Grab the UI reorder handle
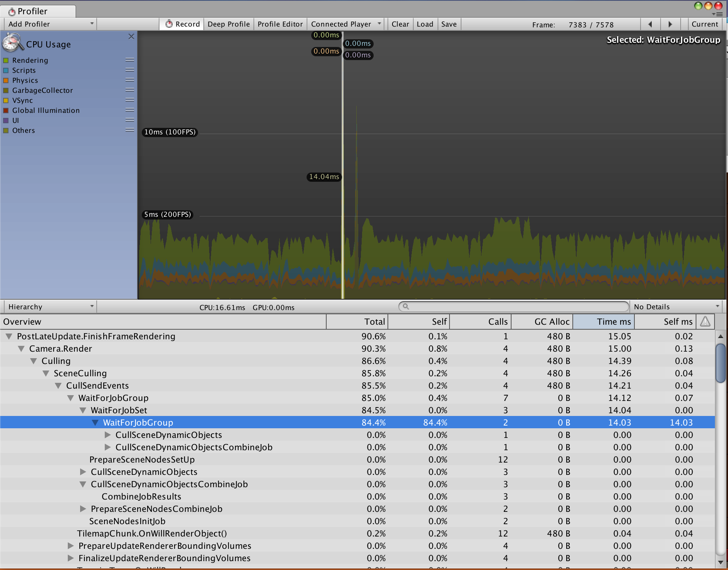This screenshot has height=570, width=728. [130, 120]
